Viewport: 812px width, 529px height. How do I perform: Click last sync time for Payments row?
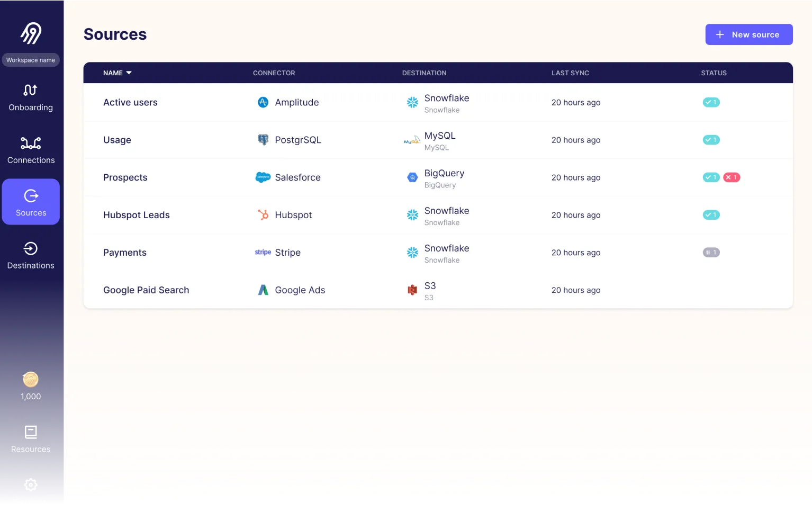[576, 253]
